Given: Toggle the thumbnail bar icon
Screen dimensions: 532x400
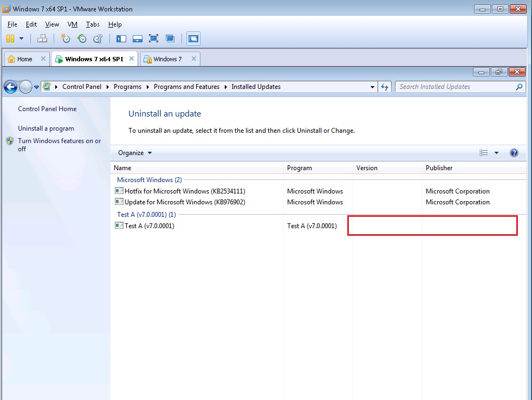Looking at the screenshot, I should coord(138,38).
